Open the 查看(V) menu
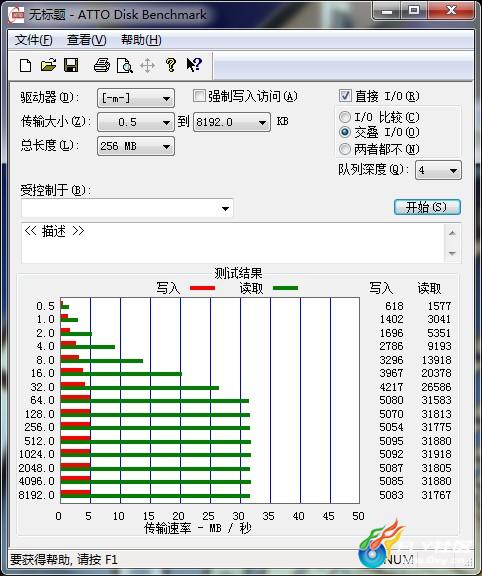This screenshot has width=482, height=576. point(87,40)
